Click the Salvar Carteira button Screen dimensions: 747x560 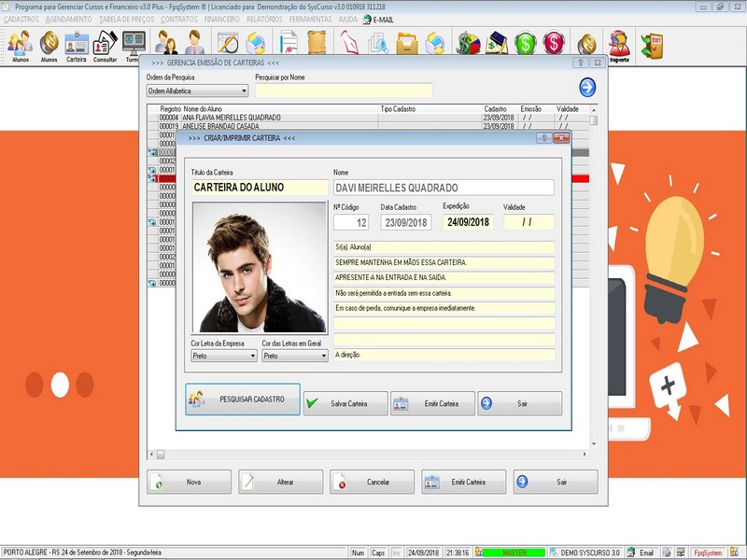point(345,403)
